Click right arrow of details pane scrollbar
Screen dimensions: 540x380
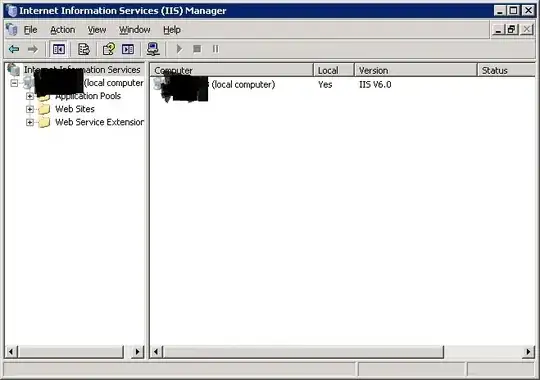coord(528,352)
